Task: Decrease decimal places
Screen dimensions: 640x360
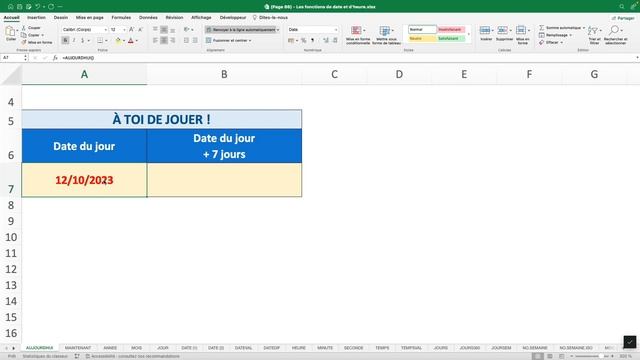Action: 335,40
